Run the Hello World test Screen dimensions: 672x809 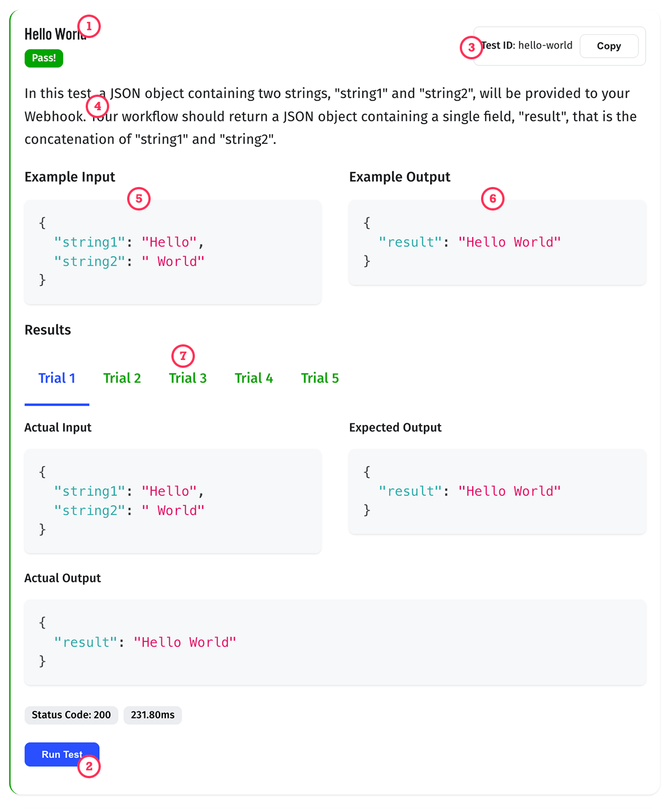(62, 754)
